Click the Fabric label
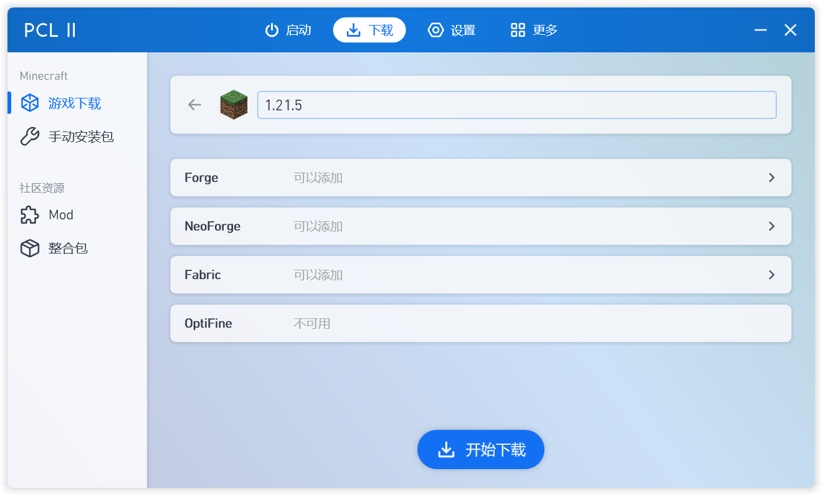831x504 pixels. click(x=202, y=275)
